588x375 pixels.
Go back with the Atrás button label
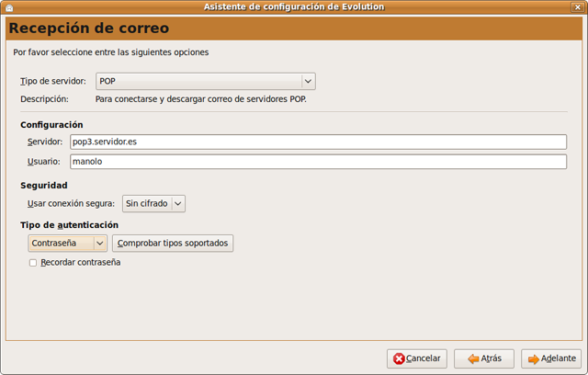(492, 358)
